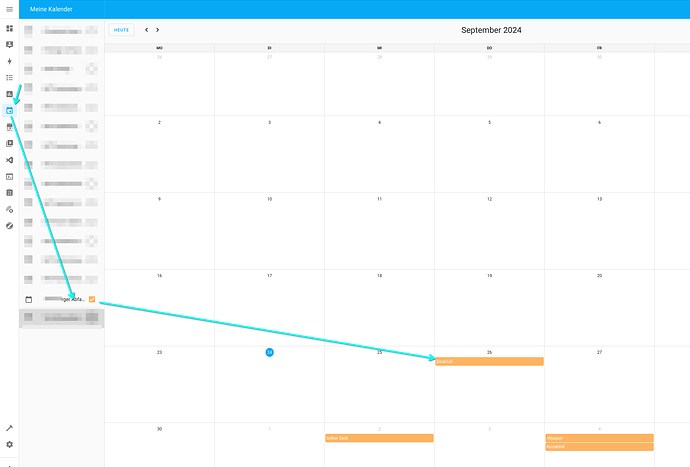This screenshot has height=467, width=690.
Task: Select today's date circle, the 24th
Action: (269, 352)
